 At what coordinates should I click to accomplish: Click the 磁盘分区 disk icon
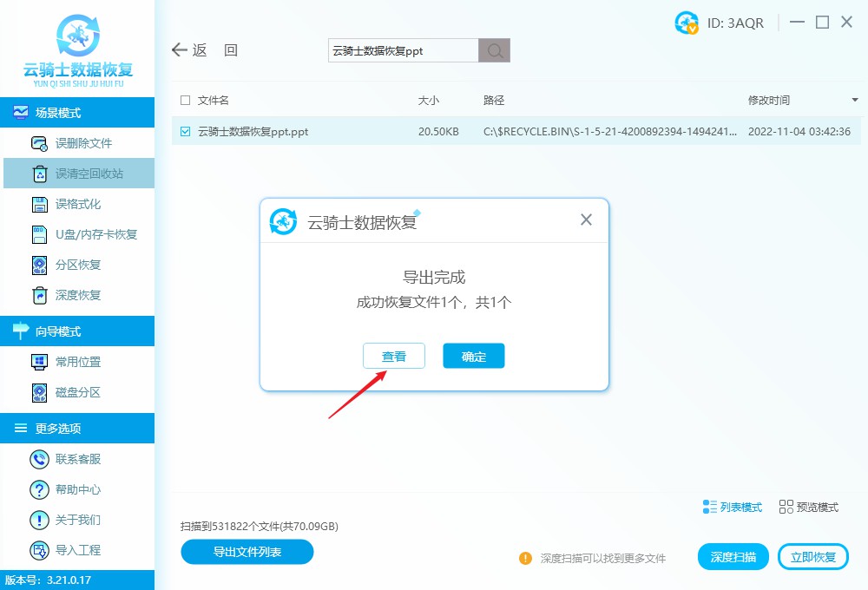tap(40, 392)
